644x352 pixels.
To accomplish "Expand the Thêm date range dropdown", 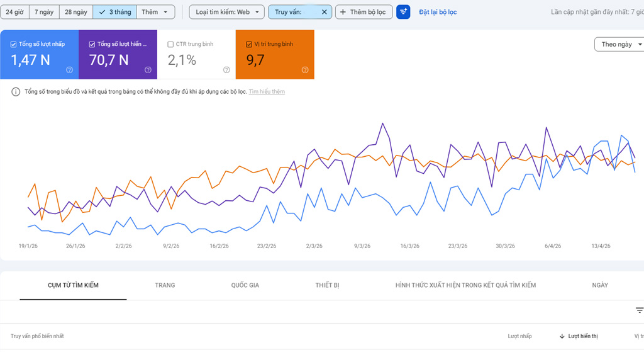I will [155, 12].
